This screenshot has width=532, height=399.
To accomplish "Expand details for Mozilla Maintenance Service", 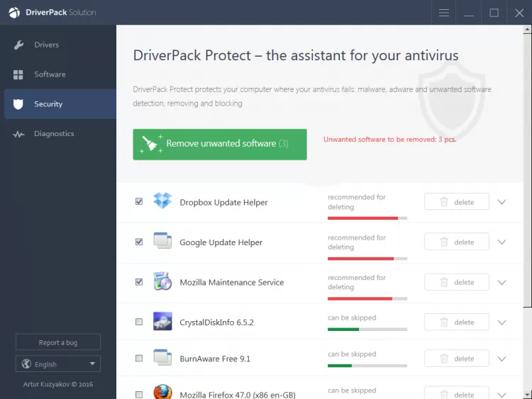I will pos(501,282).
